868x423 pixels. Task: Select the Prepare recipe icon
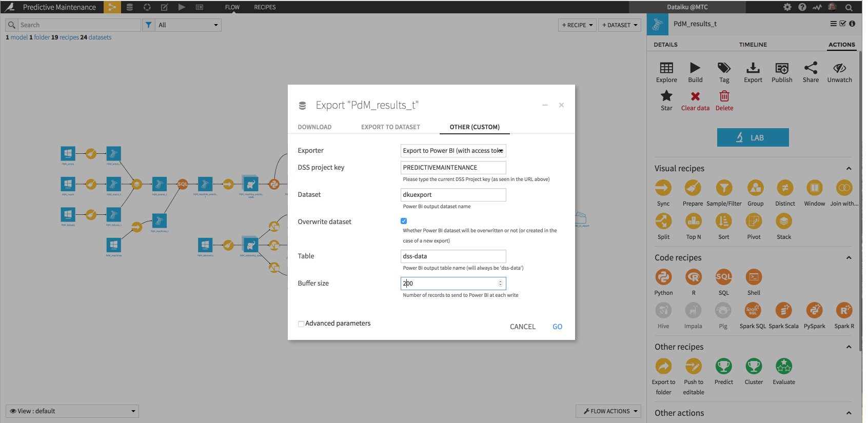click(693, 188)
